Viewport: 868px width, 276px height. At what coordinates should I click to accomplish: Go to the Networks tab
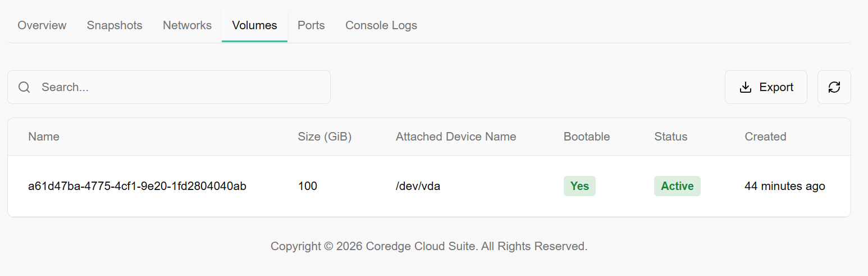point(187,25)
